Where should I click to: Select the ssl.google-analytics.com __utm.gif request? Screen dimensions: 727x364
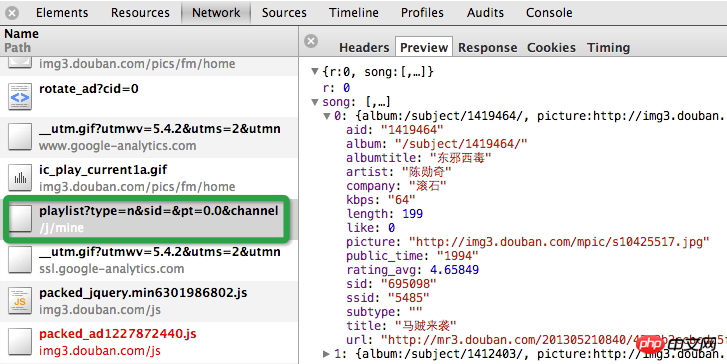coord(149,260)
